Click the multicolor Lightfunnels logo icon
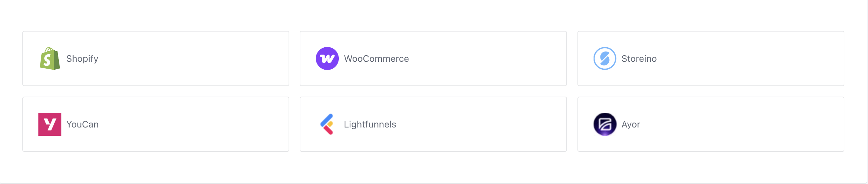 [327, 124]
